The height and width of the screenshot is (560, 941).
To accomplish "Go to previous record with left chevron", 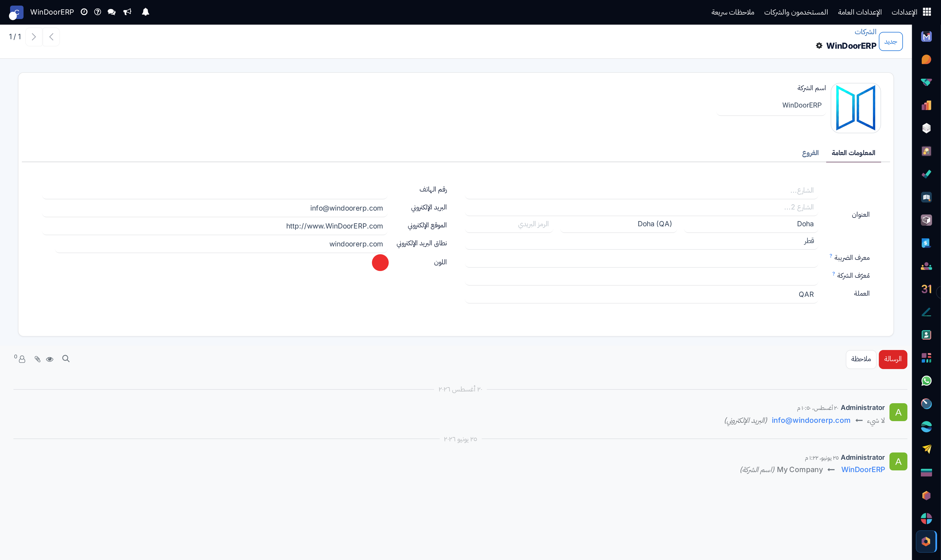I will (51, 37).
